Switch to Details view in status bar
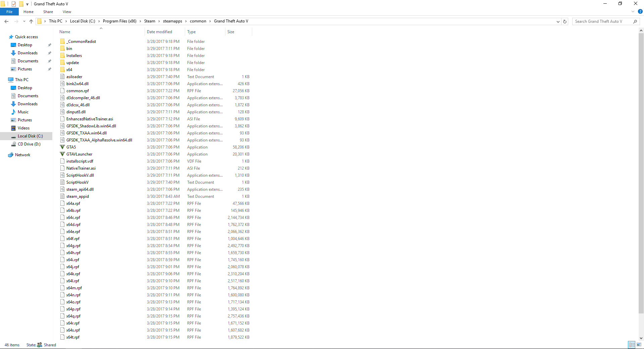The image size is (644, 349). click(x=632, y=345)
